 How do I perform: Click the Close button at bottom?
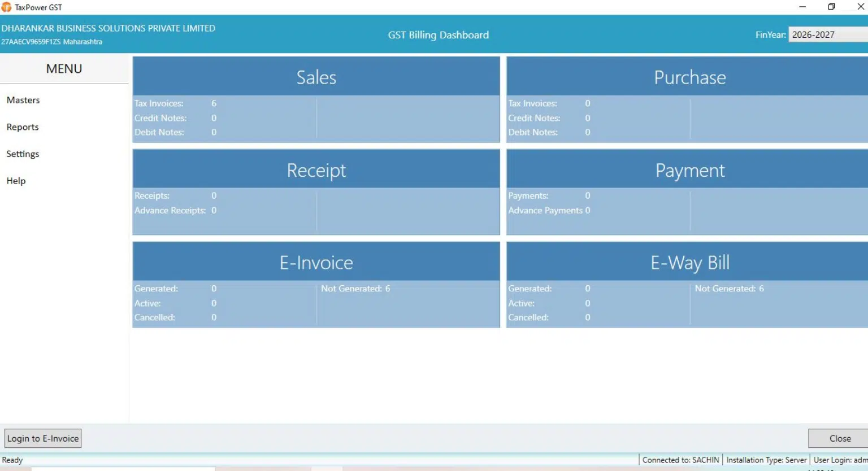[839, 438]
